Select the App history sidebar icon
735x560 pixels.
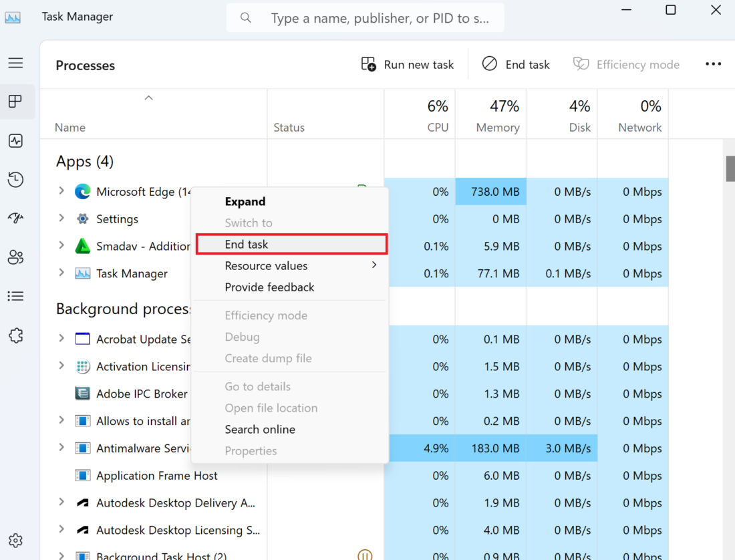click(x=15, y=180)
